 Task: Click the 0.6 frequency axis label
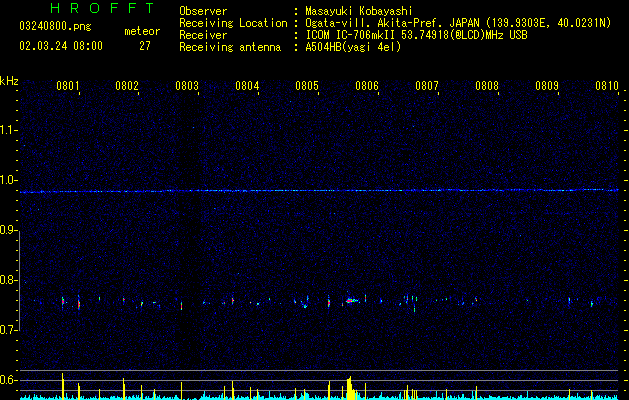click(x=8, y=380)
